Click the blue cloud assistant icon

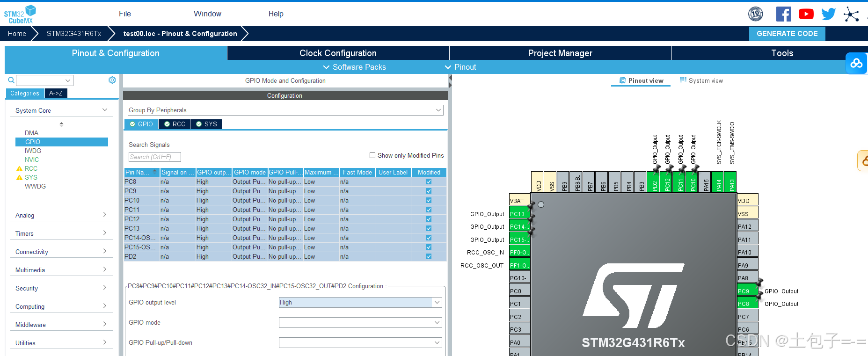click(856, 63)
